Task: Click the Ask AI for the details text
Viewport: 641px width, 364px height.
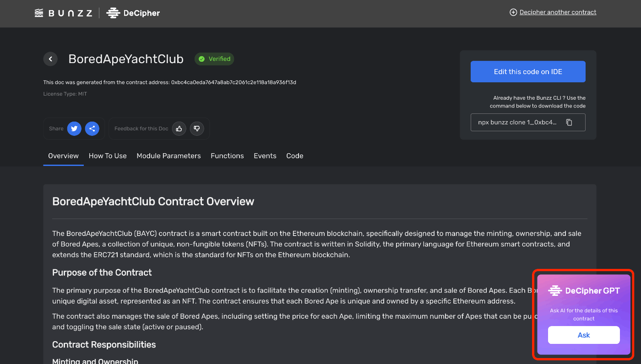Action: pos(584,314)
